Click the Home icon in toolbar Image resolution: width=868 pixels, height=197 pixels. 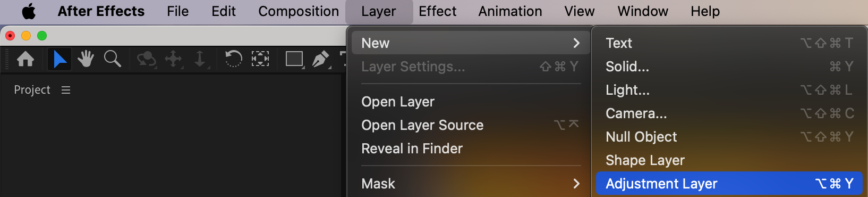pos(25,59)
